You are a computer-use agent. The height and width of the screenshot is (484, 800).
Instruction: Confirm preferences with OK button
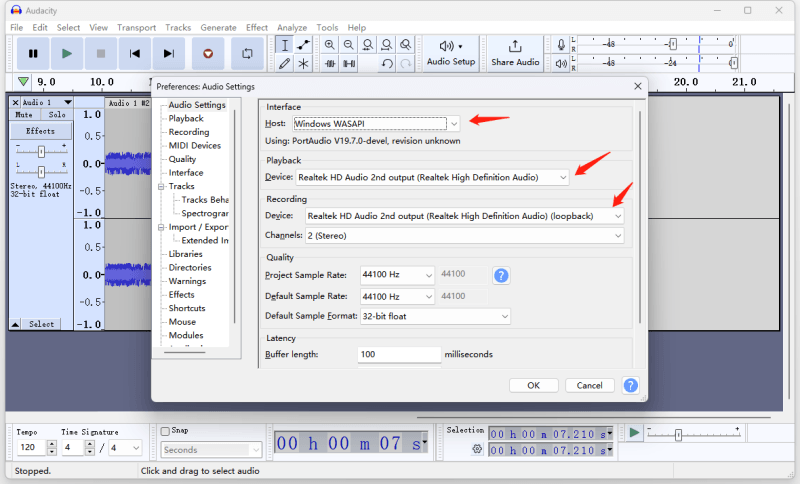point(534,386)
